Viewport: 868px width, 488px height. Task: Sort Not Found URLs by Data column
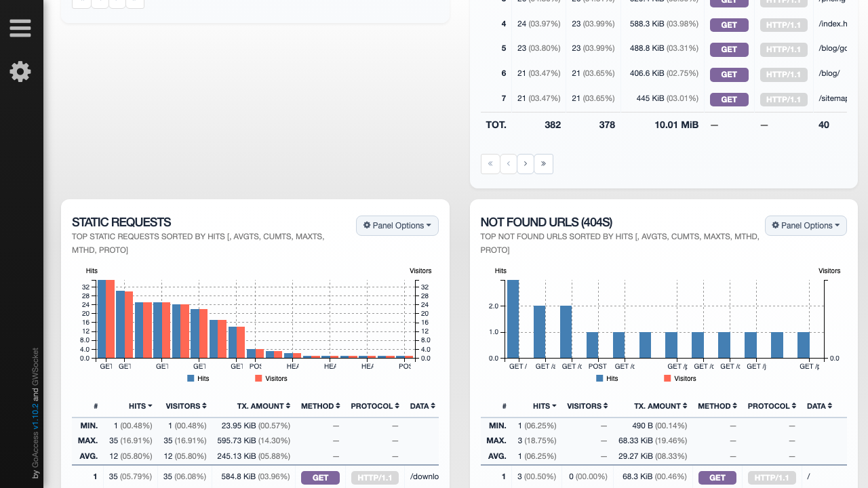[x=819, y=406]
